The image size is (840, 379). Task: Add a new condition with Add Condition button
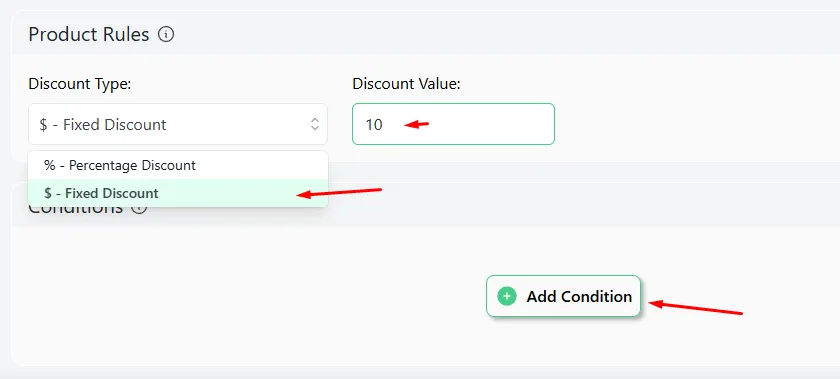pyautogui.click(x=563, y=296)
